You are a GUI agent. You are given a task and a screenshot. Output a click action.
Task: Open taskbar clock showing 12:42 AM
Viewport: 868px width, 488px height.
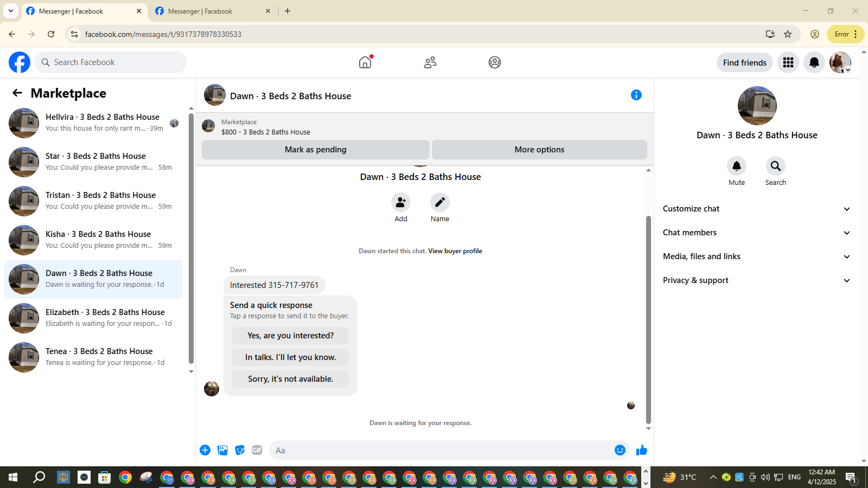point(821,477)
